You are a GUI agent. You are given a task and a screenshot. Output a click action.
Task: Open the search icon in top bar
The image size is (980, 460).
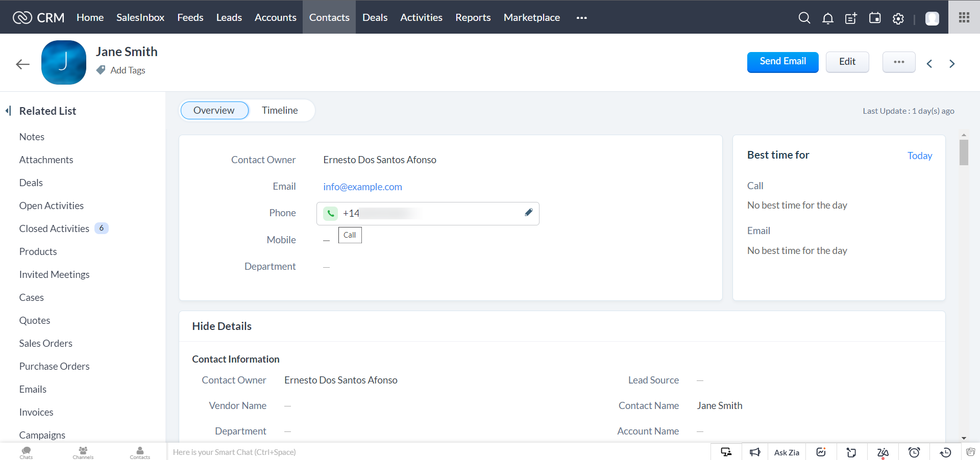[x=804, y=18]
